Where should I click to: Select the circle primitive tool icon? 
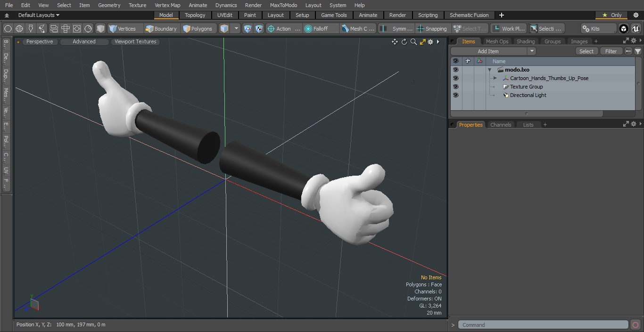tap(8, 29)
